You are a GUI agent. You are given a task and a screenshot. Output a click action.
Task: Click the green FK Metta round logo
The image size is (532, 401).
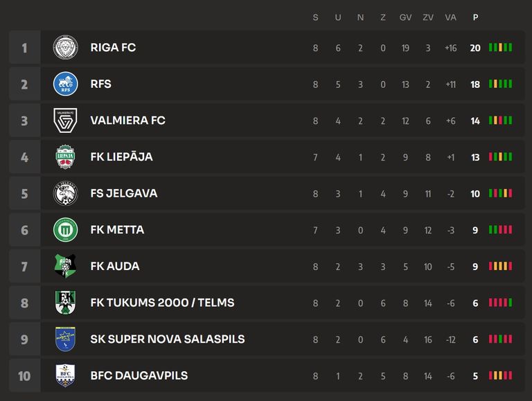(x=66, y=230)
